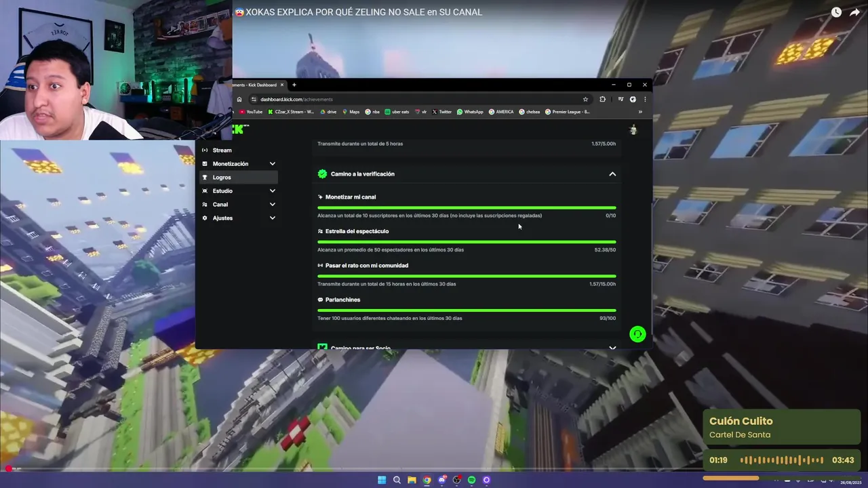The width and height of the screenshot is (868, 488).
Task: Open Discord from the taskbar
Action: pos(442,480)
